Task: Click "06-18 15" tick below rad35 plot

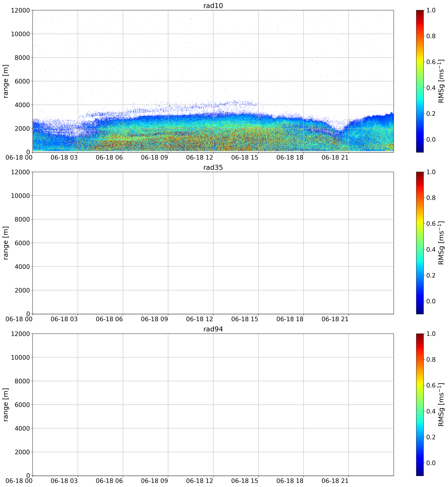Action: (245, 319)
